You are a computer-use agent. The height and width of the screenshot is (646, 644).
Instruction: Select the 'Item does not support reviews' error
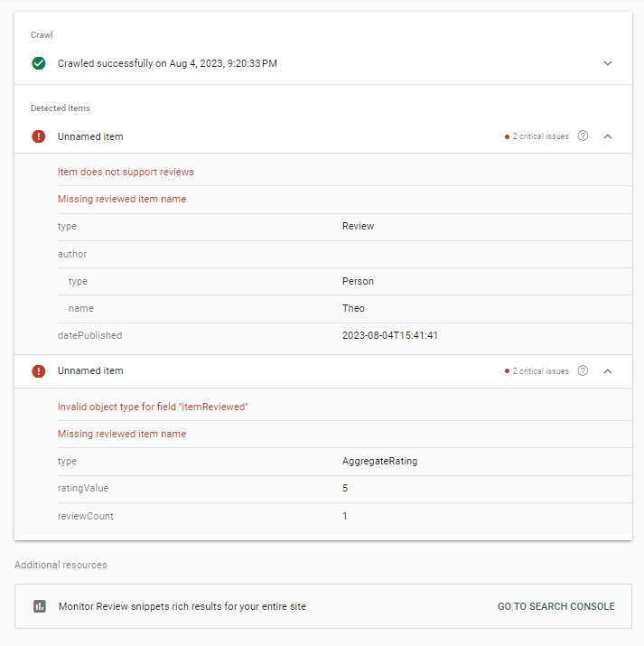coord(126,172)
